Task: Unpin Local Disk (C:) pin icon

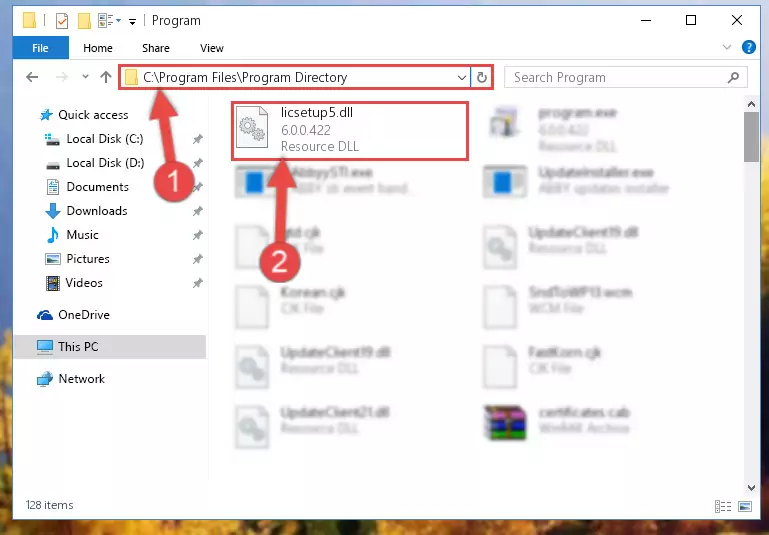Action: click(x=197, y=139)
